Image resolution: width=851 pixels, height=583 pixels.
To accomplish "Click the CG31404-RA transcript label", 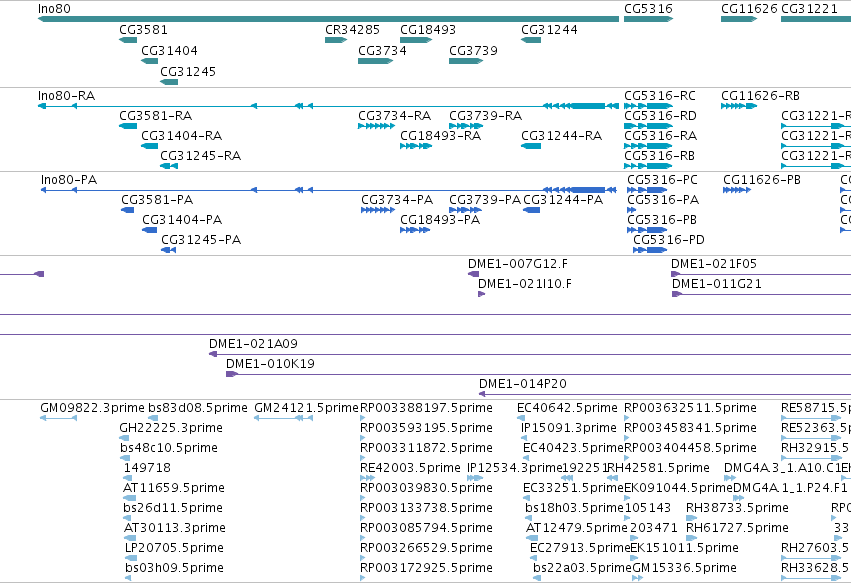I will 181,136.
